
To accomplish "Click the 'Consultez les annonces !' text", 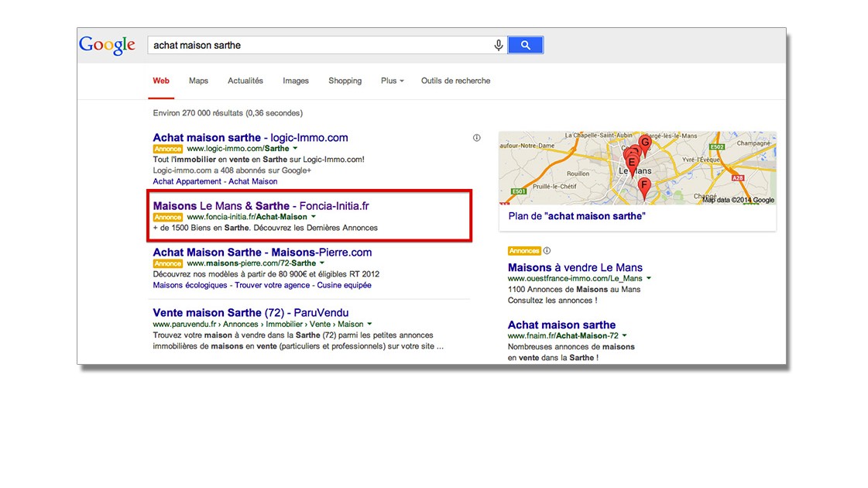I will click(552, 301).
